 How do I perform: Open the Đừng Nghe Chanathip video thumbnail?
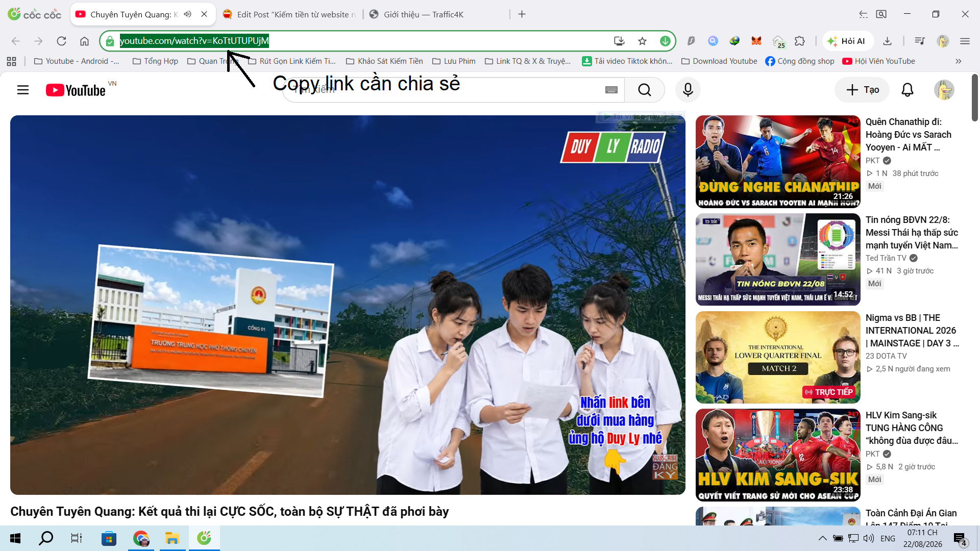coord(778,162)
